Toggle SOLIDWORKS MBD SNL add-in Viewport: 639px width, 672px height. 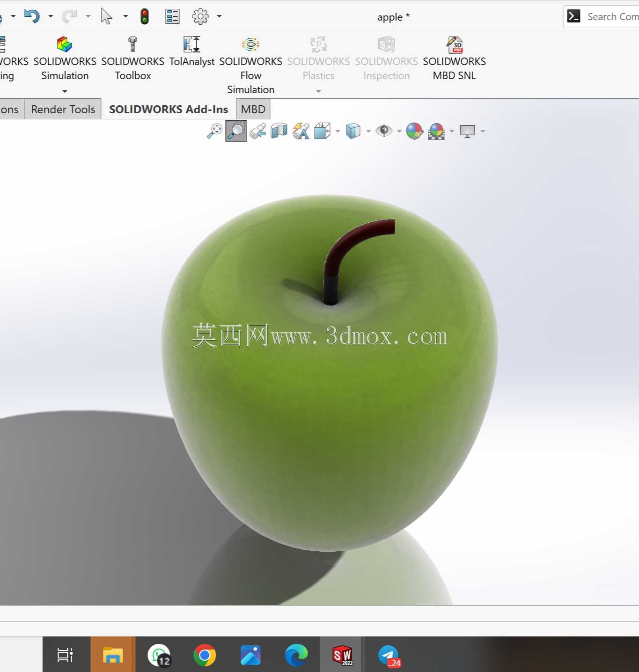point(455,59)
